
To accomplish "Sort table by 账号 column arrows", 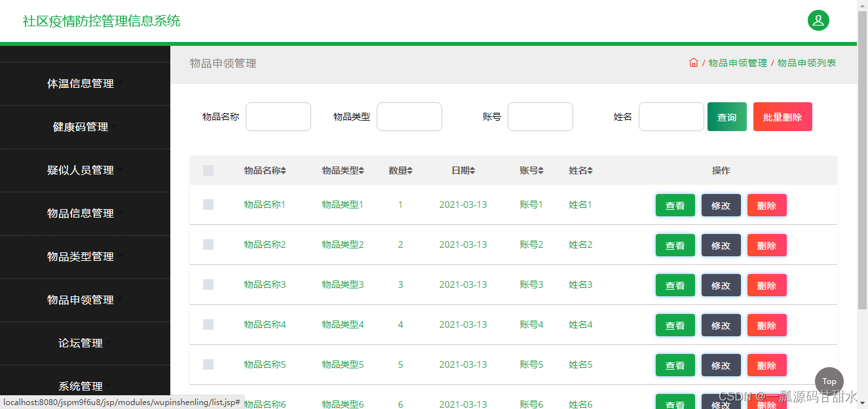I will tap(541, 170).
